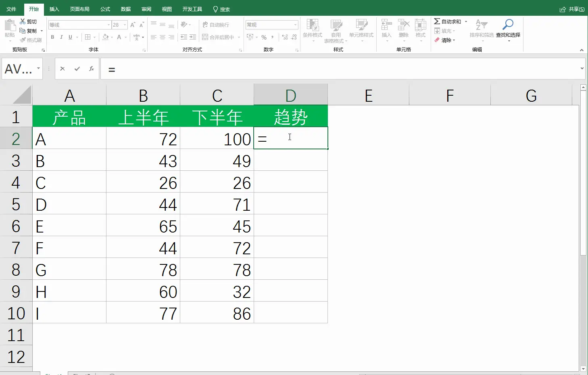Click the AutoSum (自动求和) sigma icon
The image size is (588, 375).
(x=437, y=21)
